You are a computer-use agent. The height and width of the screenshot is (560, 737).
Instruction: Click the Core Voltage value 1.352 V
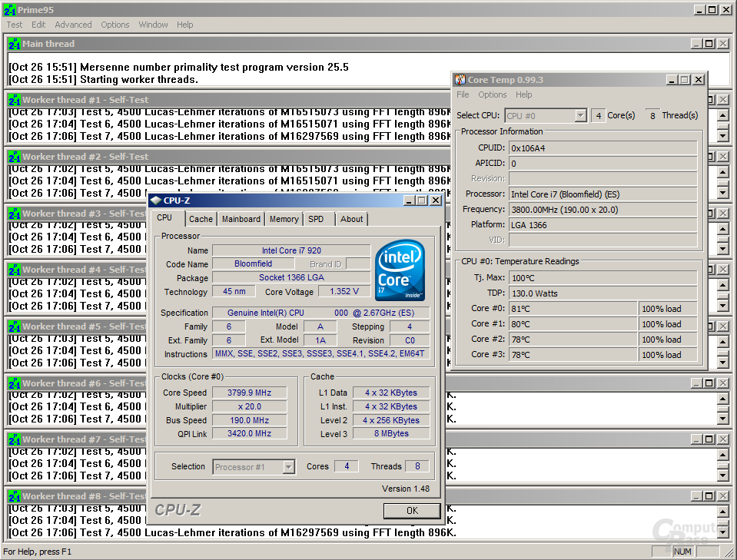(x=344, y=291)
